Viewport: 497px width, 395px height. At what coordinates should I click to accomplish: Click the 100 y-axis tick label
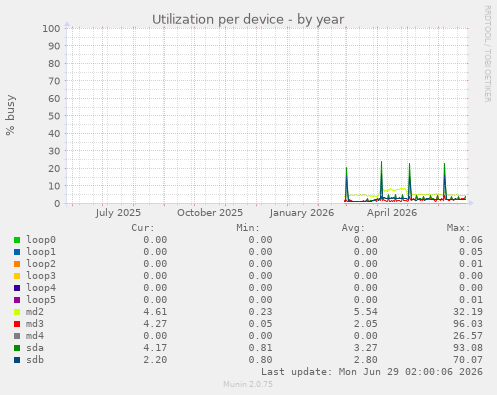pos(51,28)
